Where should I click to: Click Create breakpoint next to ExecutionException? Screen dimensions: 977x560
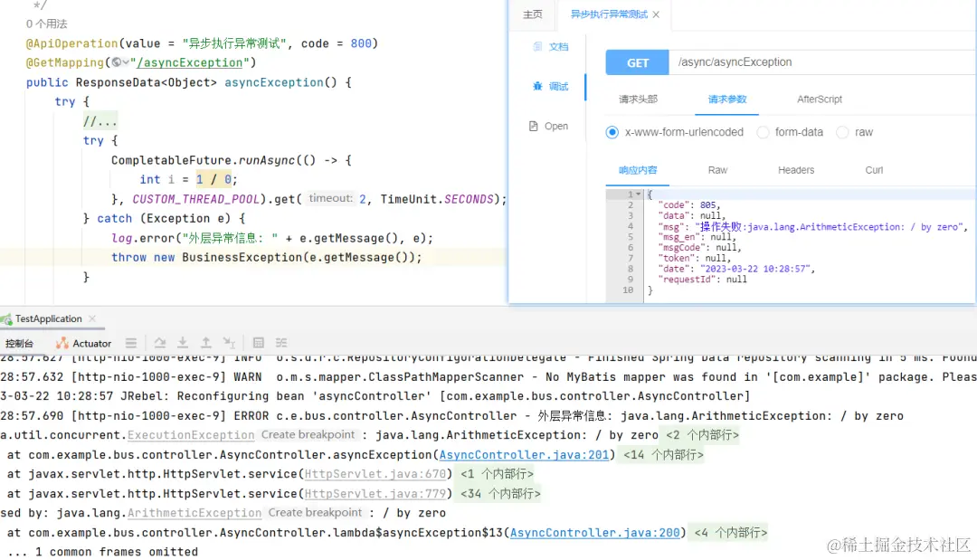[x=308, y=435]
